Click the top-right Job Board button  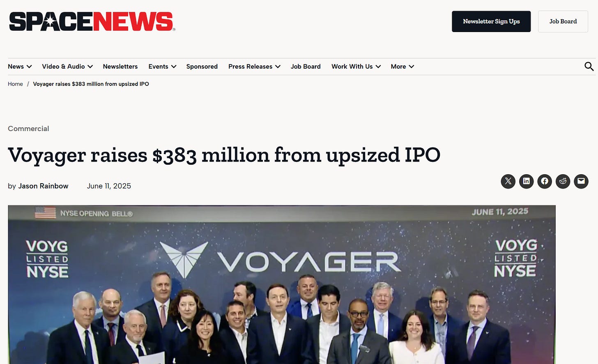click(563, 21)
